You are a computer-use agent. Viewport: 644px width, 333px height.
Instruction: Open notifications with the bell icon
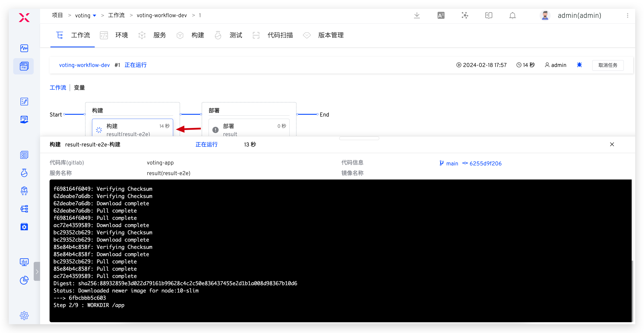pyautogui.click(x=512, y=15)
